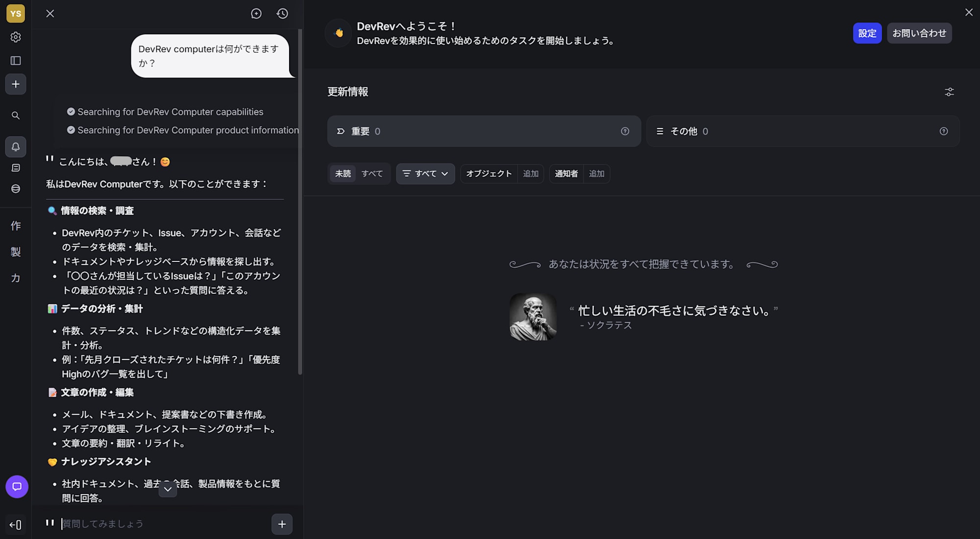The width and height of the screenshot is (980, 539).
Task: Toggle the sidebar panel icon below YS avatar
Action: pos(16,61)
